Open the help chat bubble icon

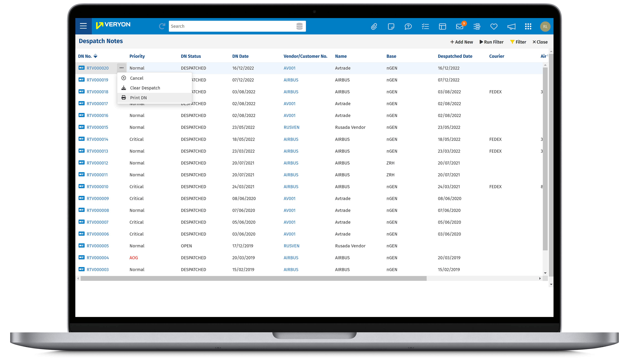point(408,26)
